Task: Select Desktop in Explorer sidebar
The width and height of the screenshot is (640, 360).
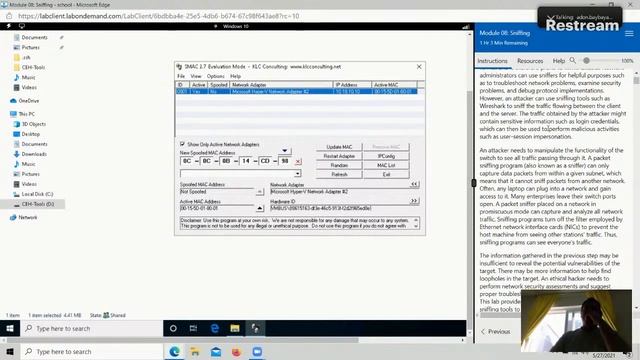Action: pos(27,134)
